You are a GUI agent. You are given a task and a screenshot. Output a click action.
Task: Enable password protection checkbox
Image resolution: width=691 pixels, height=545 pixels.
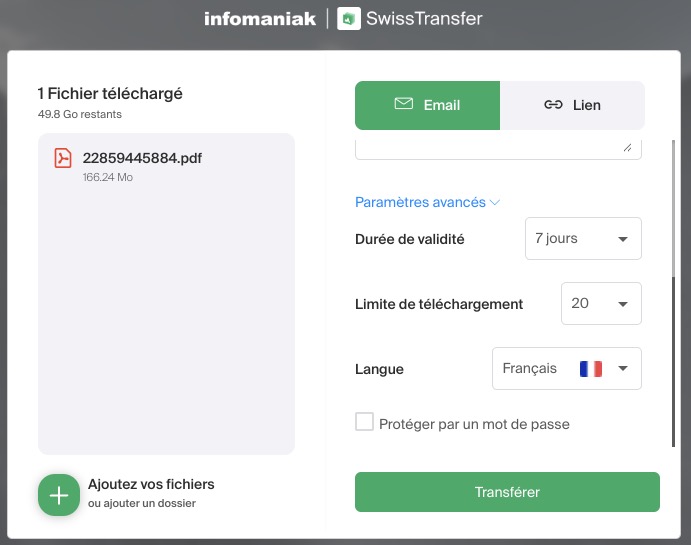(x=365, y=422)
